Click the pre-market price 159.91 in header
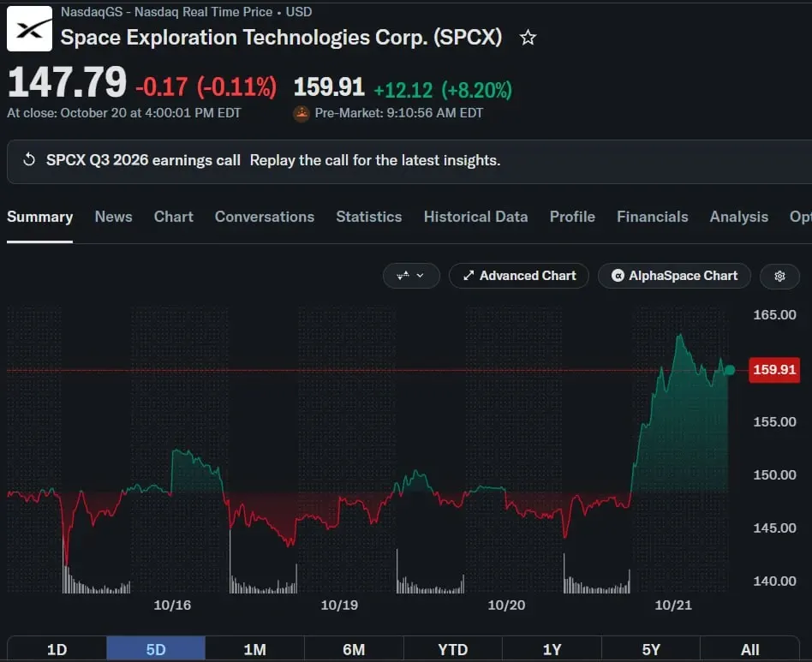The image size is (812, 662). point(330,87)
